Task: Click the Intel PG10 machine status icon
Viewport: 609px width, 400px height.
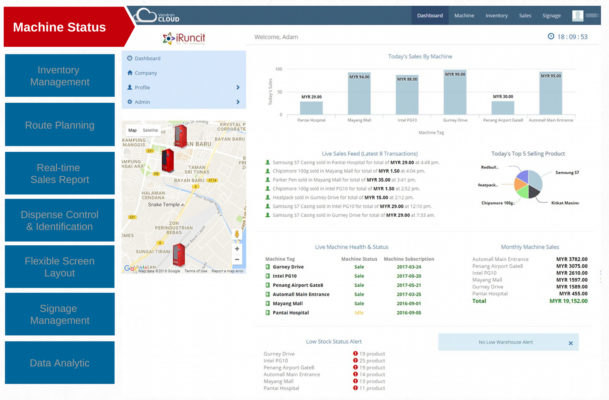Action: pos(268,276)
